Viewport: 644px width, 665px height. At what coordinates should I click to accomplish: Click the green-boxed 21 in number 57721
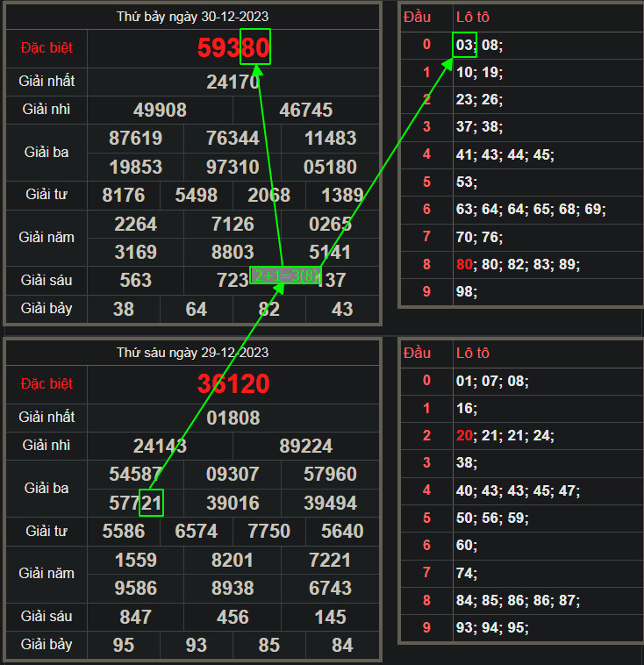click(x=152, y=503)
